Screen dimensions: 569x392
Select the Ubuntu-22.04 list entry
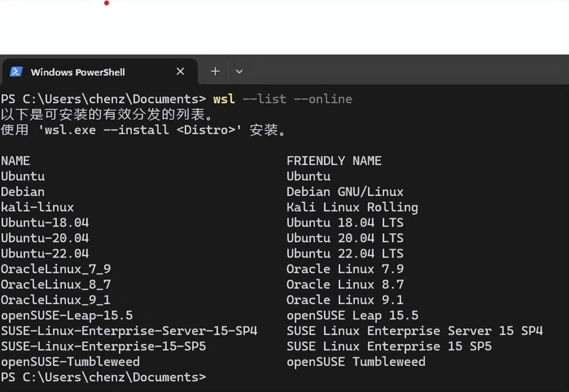pos(44,253)
